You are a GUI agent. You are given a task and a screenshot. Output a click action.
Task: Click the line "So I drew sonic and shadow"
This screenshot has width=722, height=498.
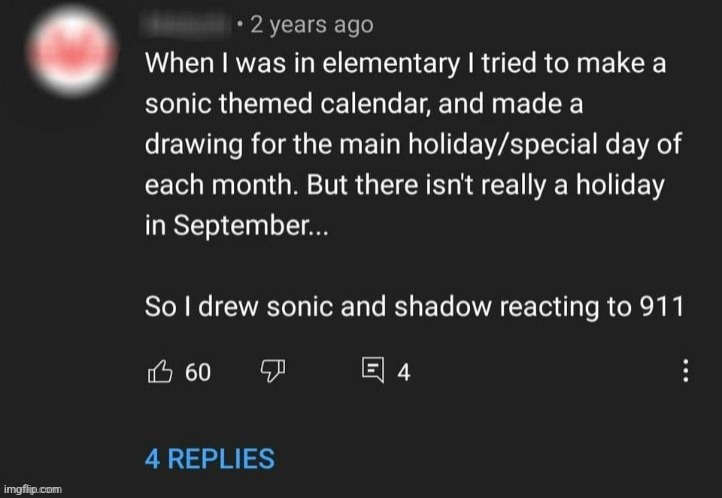coord(414,308)
